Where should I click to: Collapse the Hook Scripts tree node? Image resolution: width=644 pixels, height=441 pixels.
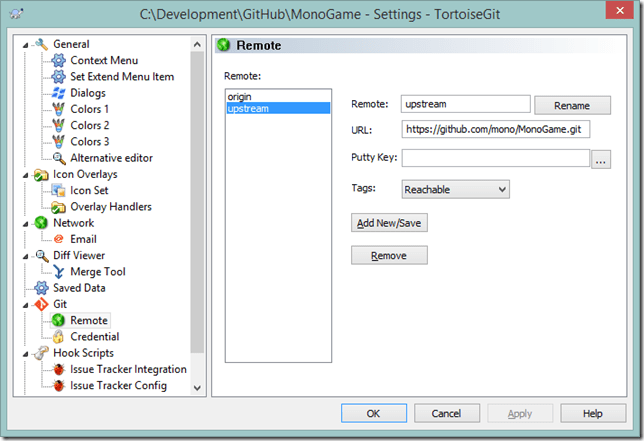pos(25,354)
